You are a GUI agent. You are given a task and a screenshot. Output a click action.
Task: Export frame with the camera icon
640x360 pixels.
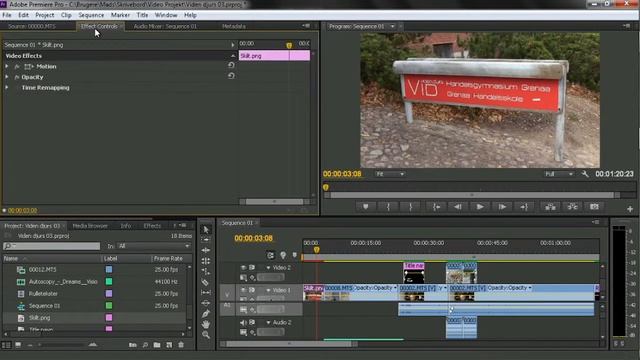point(594,207)
